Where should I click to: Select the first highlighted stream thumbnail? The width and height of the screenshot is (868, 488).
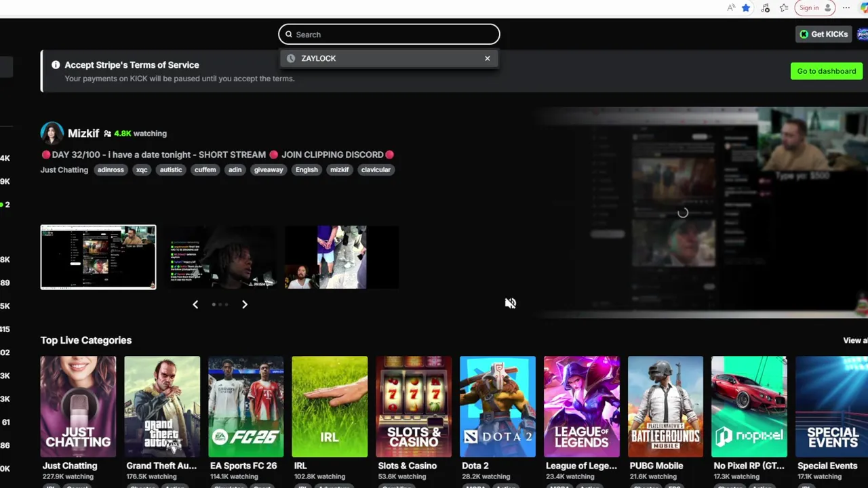pyautogui.click(x=98, y=258)
